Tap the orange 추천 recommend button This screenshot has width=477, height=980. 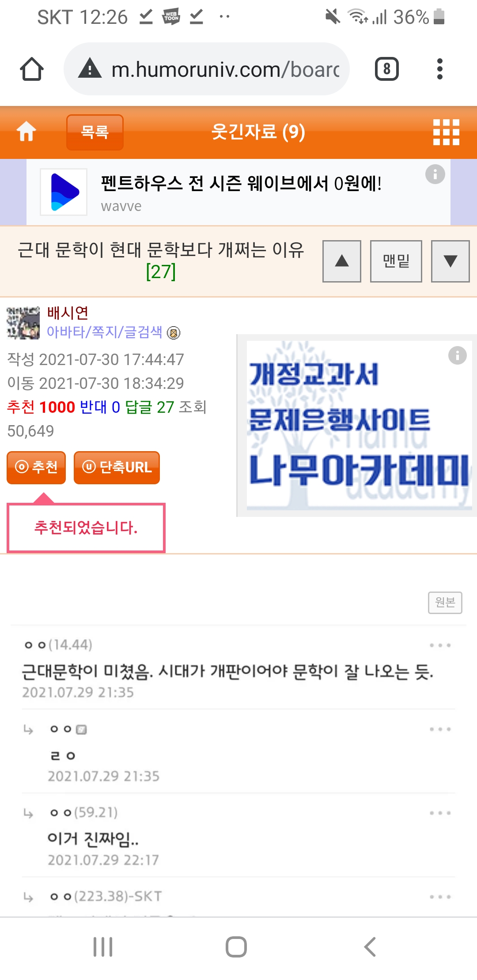(x=36, y=467)
